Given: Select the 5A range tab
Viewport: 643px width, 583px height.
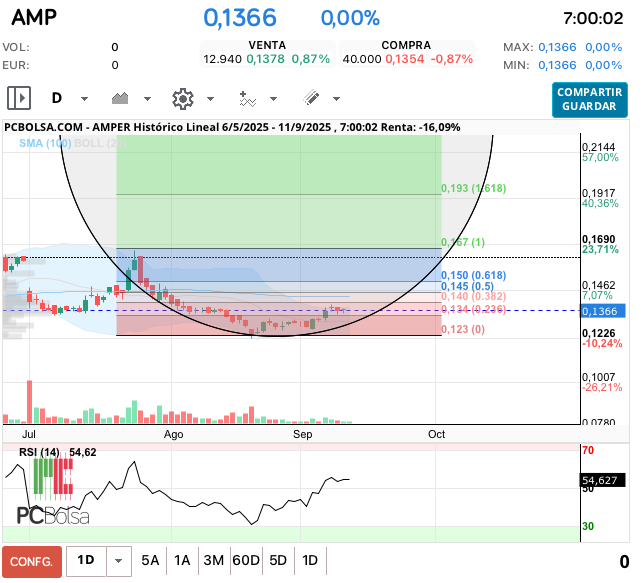Looking at the screenshot, I should [x=150, y=560].
